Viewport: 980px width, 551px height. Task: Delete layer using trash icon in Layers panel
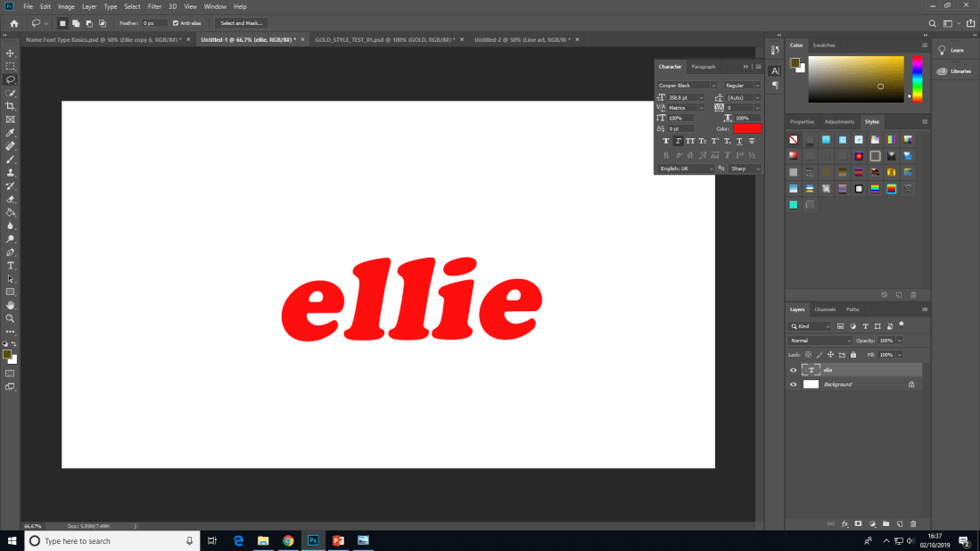(912, 524)
